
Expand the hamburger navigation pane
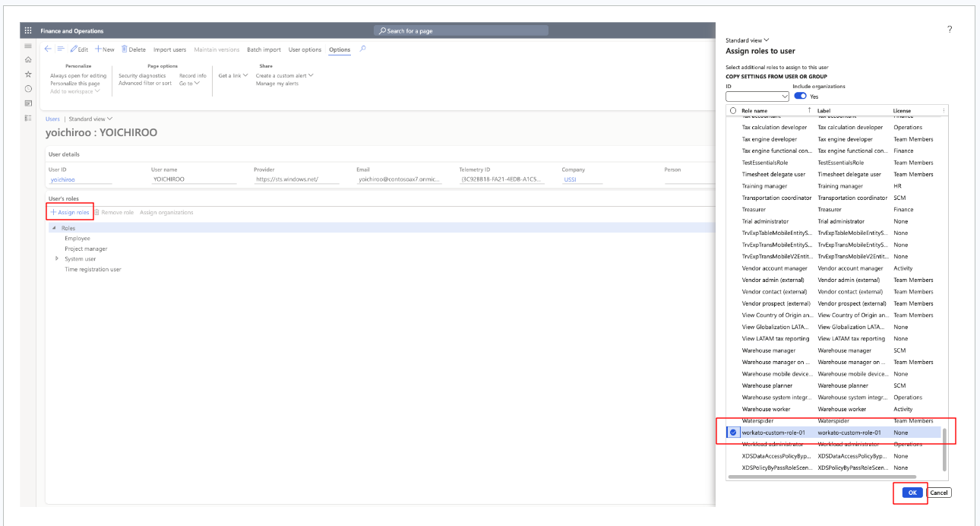(x=28, y=46)
